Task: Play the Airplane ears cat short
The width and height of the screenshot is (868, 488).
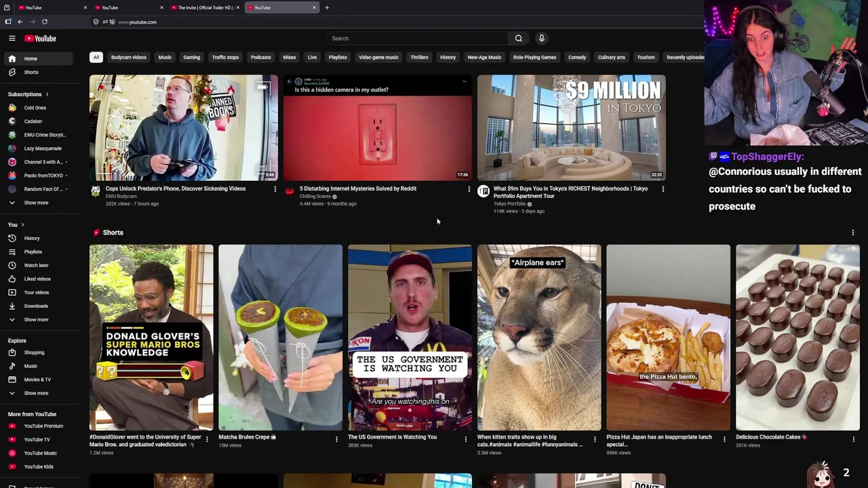Action: (x=539, y=338)
